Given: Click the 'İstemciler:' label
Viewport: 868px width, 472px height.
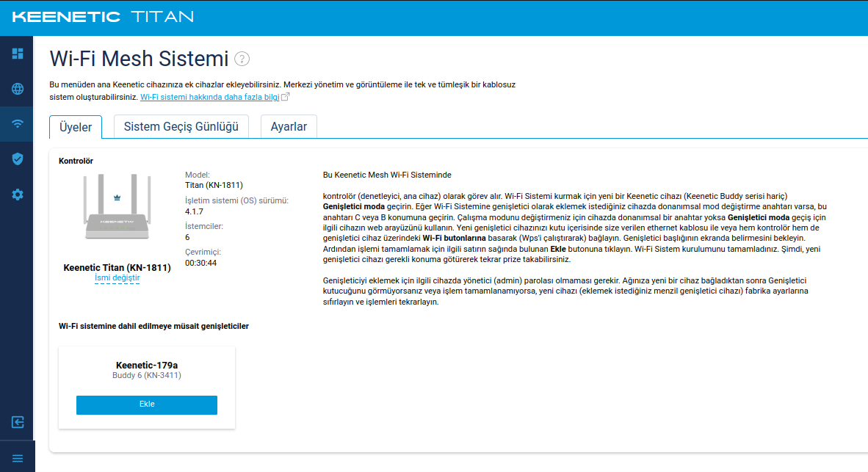Looking at the screenshot, I should point(204,226).
